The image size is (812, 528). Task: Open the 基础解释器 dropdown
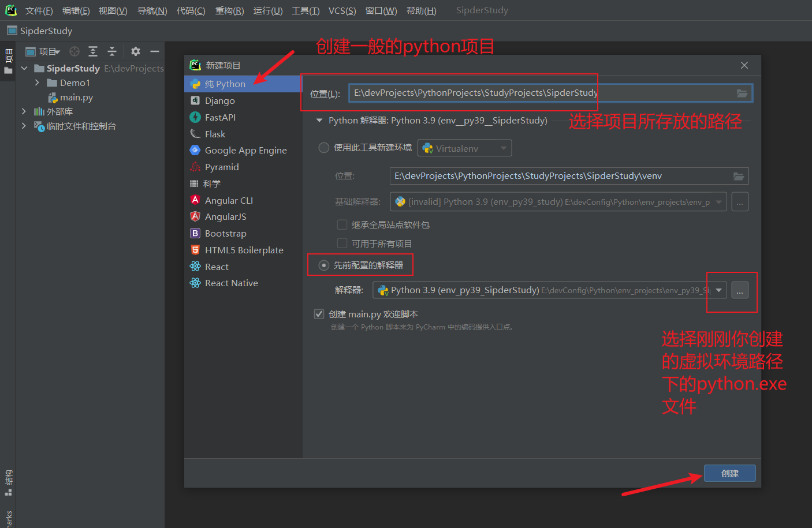tap(558, 202)
